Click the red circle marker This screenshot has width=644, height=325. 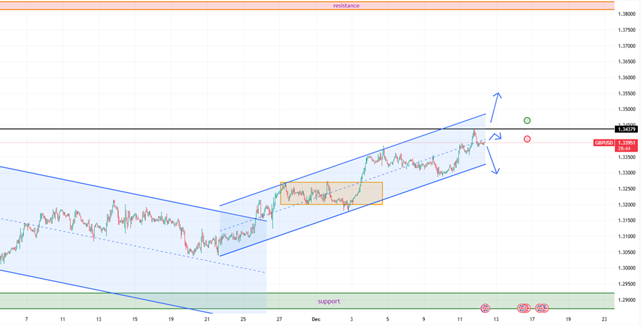(527, 139)
